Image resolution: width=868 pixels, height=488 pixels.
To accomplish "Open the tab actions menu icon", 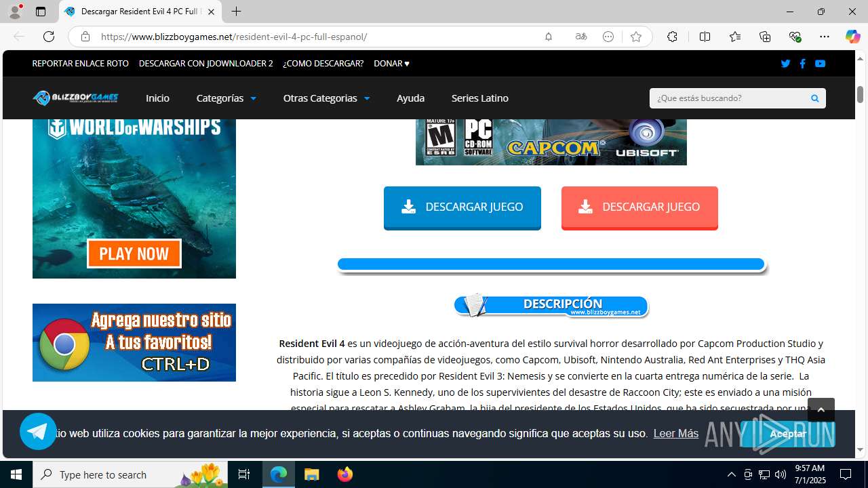I will [41, 12].
